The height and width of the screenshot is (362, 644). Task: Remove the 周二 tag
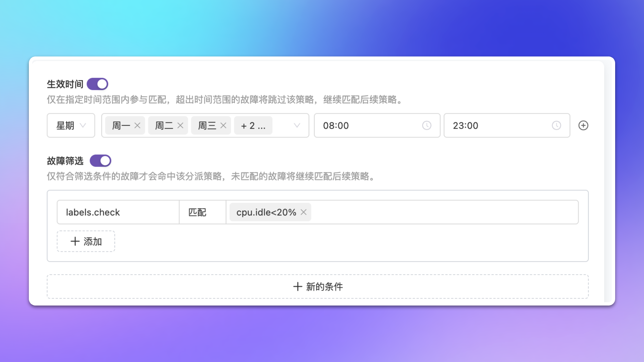click(180, 126)
